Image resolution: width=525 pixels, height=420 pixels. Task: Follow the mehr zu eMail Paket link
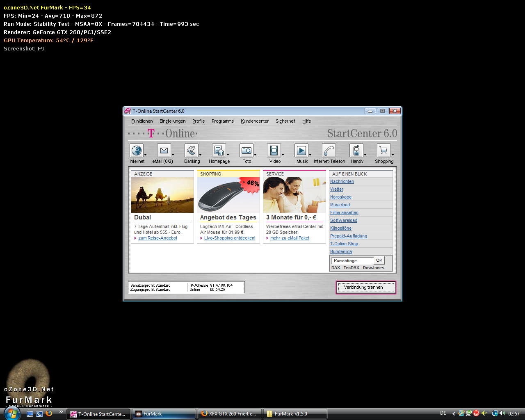[290, 238]
